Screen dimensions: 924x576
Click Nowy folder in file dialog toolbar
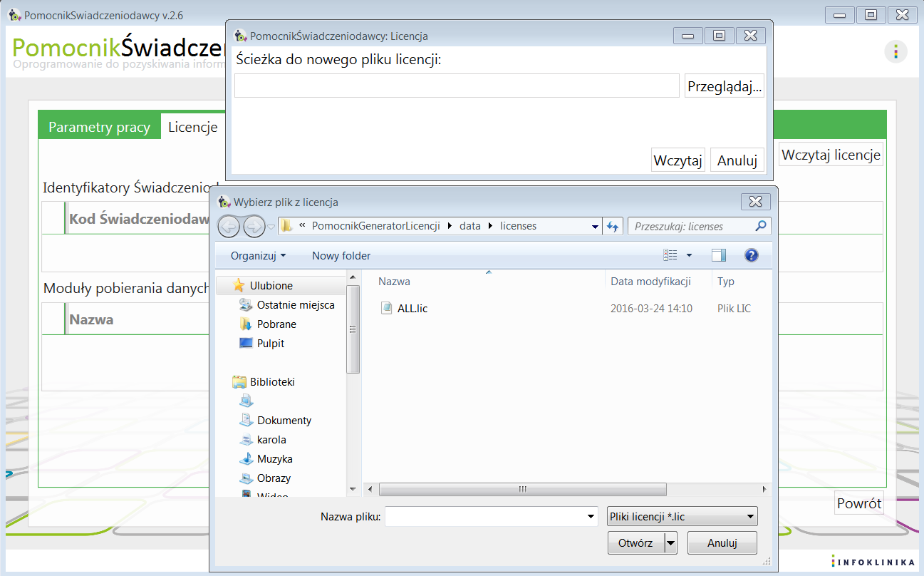(x=341, y=256)
